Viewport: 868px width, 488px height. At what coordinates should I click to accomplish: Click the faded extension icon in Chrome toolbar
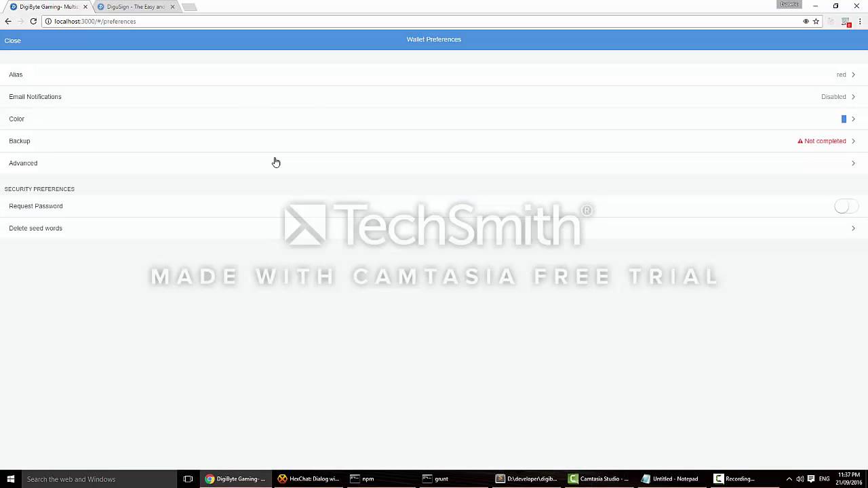pos(831,21)
